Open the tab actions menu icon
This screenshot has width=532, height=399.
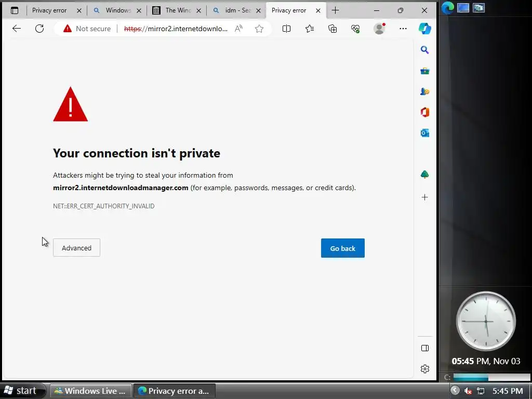[x=15, y=10]
